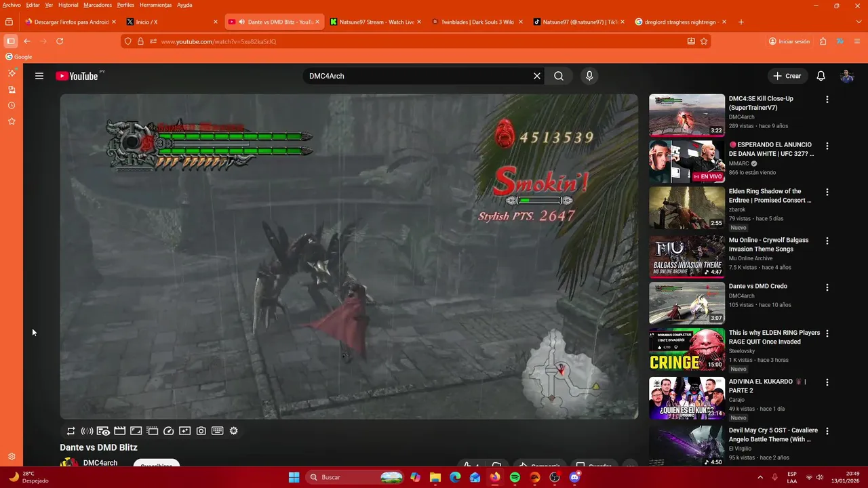Viewport: 868px width, 488px height.
Task: Show hidden system tray icons chevron
Action: click(x=759, y=477)
